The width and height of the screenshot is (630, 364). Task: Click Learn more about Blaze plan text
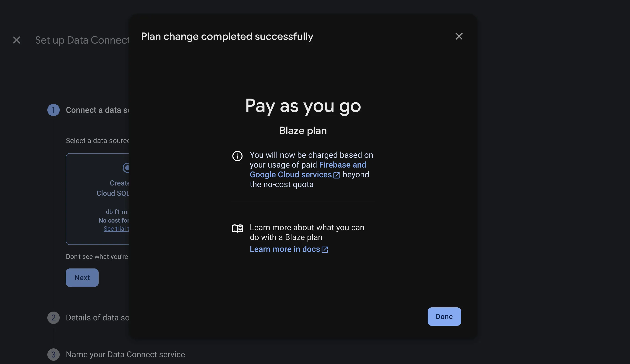point(307,232)
